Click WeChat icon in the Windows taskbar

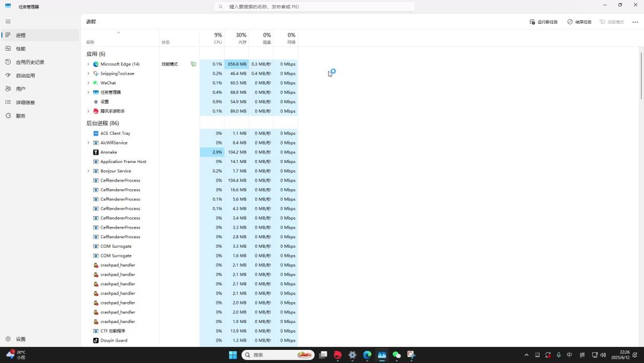[x=397, y=355]
